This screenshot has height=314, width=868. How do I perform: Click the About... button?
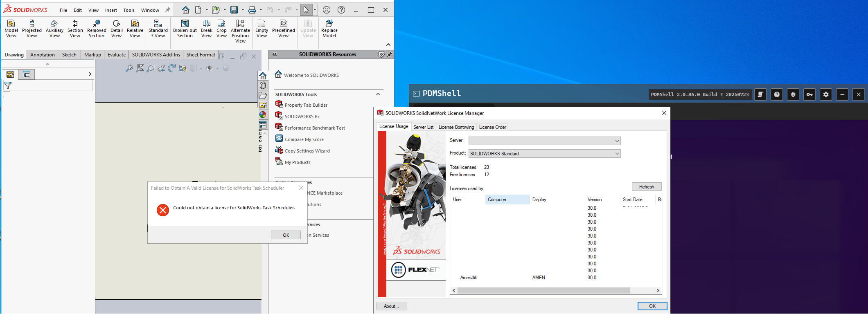click(x=391, y=306)
